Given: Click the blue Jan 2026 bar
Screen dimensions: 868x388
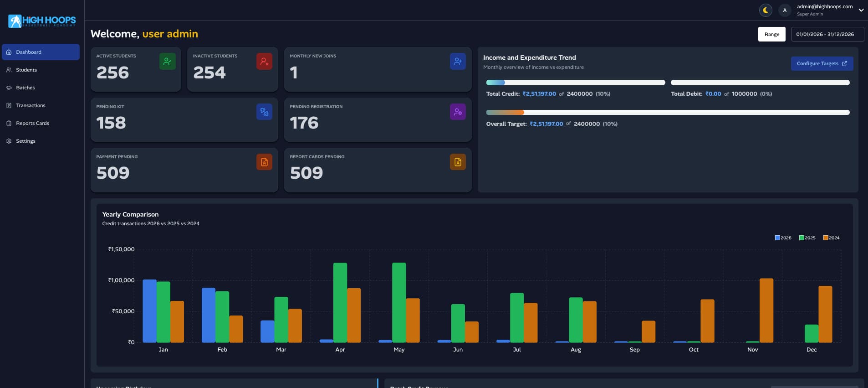Looking at the screenshot, I should click(149, 311).
